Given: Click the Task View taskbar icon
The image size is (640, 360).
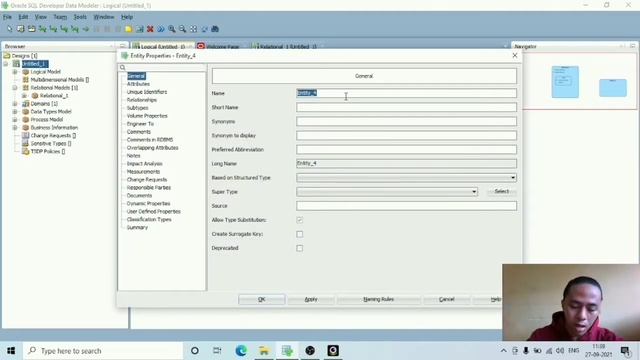Looking at the screenshot, I should tap(217, 351).
